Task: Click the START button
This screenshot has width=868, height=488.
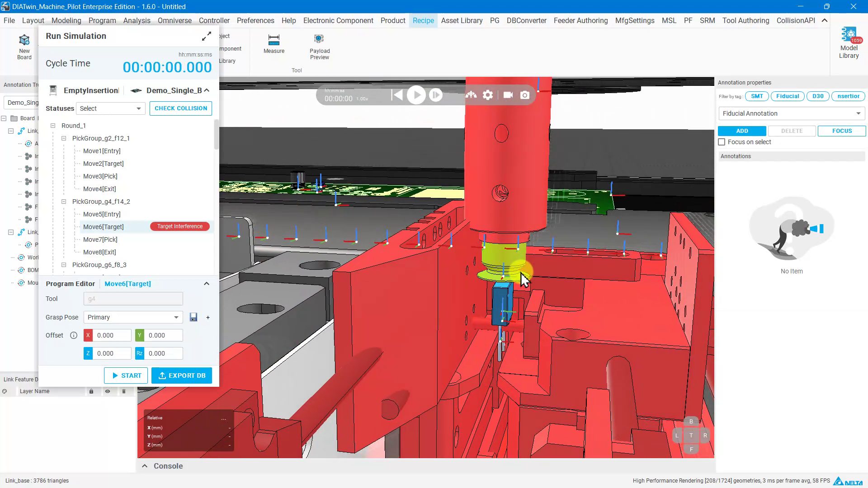Action: [126, 375]
